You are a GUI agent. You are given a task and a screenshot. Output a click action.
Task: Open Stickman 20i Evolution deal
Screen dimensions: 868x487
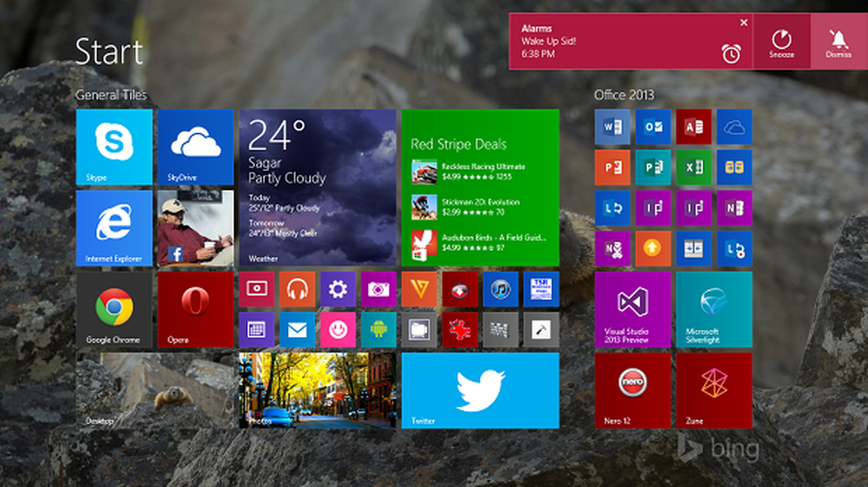[465, 207]
